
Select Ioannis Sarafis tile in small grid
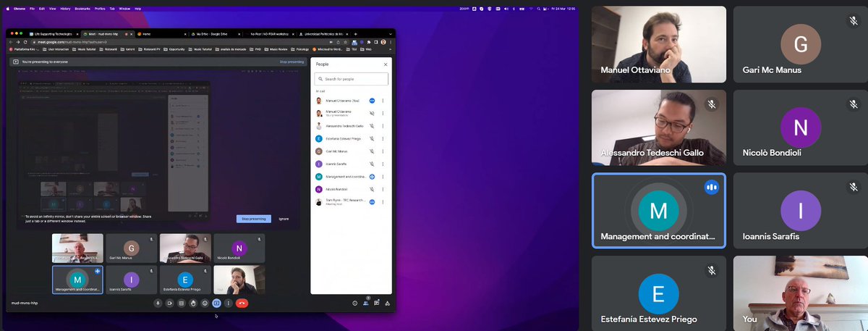pyautogui.click(x=130, y=280)
